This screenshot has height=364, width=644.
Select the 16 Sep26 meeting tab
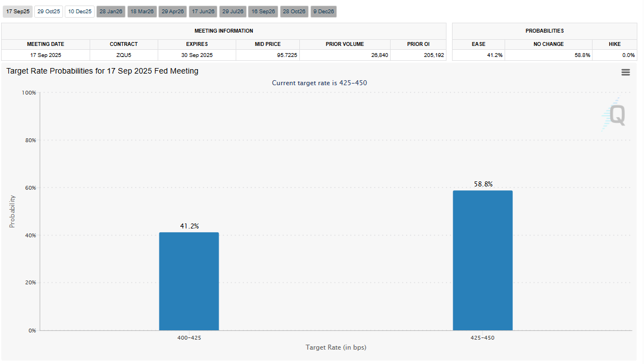click(263, 12)
